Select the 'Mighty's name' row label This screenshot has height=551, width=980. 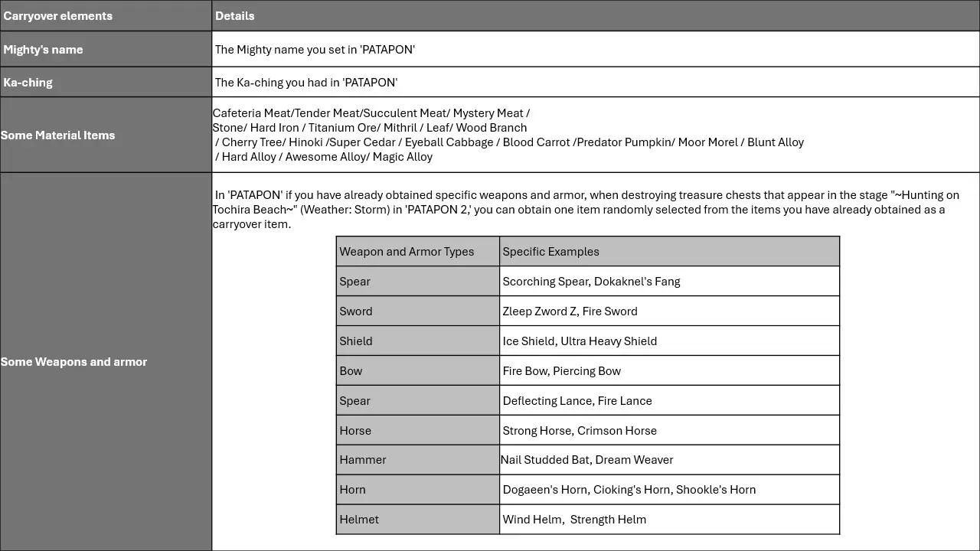[43, 50]
